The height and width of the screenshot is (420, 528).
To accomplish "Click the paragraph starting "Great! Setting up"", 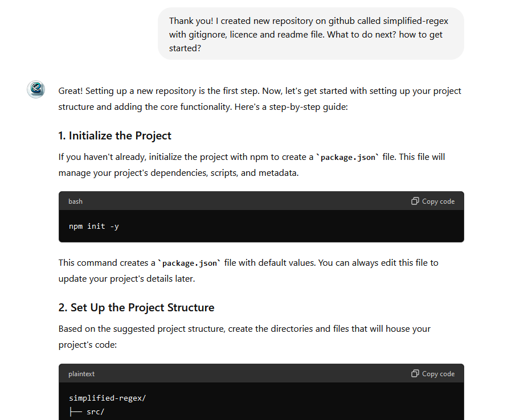I will pyautogui.click(x=259, y=98).
